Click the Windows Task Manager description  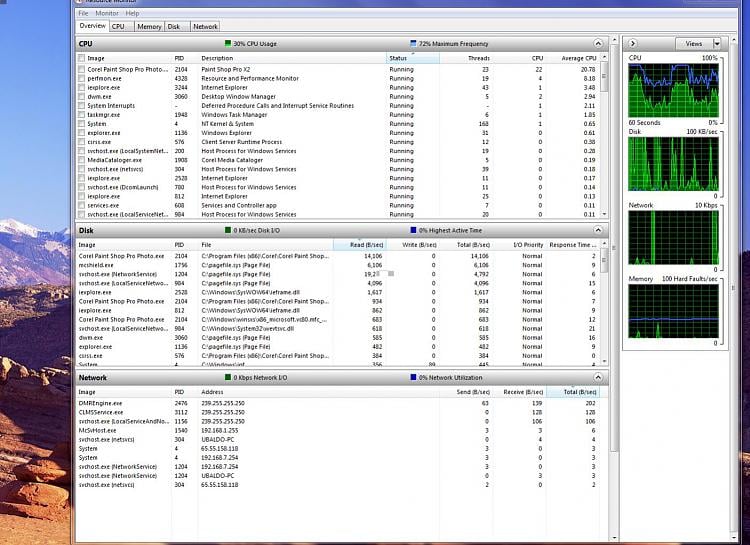[234, 115]
